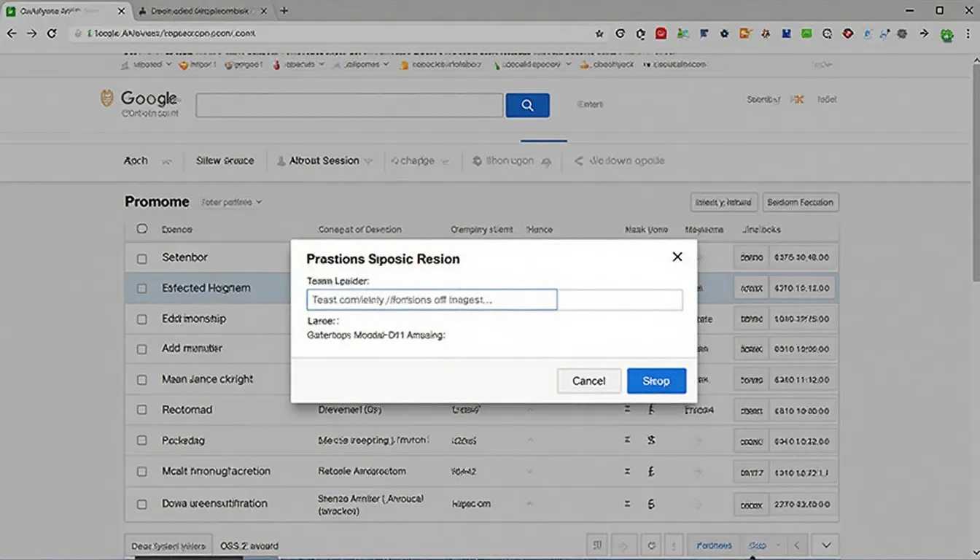Check the Pockedag row checkbox
Viewport: 980px width, 560px height.
(x=142, y=441)
